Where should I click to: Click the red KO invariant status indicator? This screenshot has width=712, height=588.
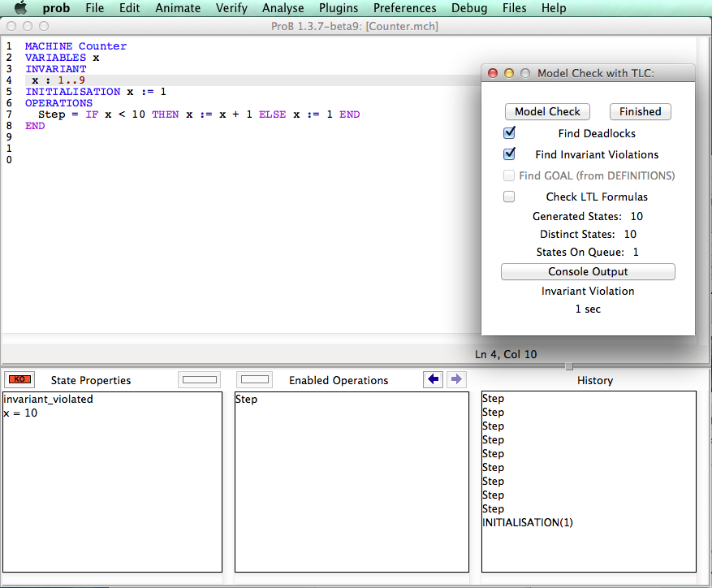point(19,379)
